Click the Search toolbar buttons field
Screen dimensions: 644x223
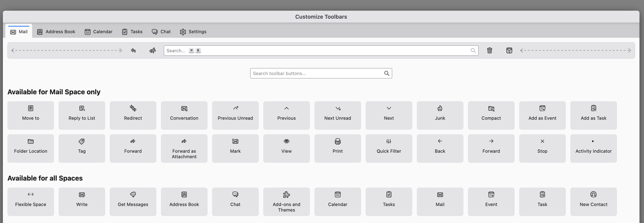click(317, 73)
